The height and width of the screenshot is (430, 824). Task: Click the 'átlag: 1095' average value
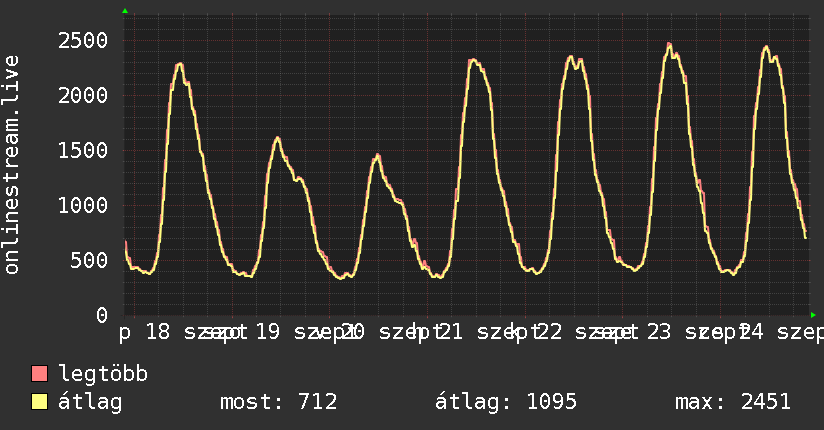[x=506, y=402]
